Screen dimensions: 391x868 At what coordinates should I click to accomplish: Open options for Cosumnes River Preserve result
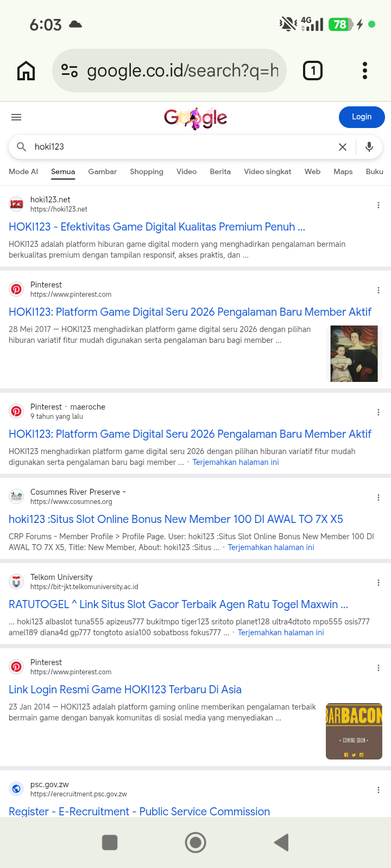coord(379,497)
